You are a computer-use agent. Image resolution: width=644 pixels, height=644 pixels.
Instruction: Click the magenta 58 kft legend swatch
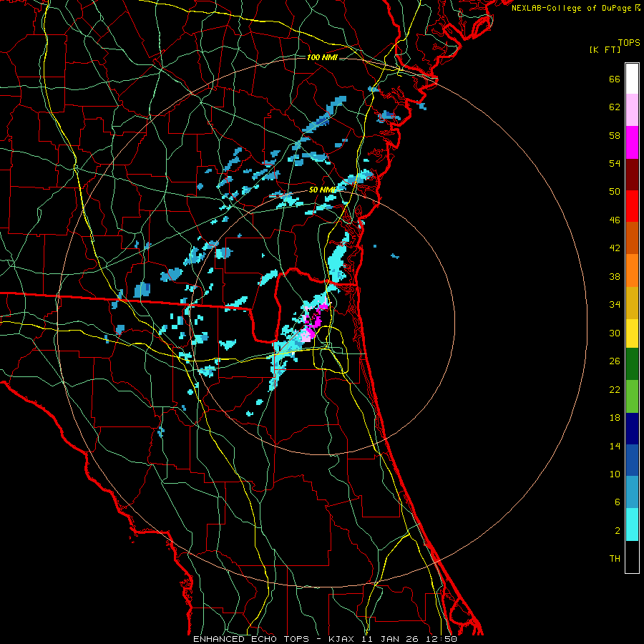[x=632, y=142]
